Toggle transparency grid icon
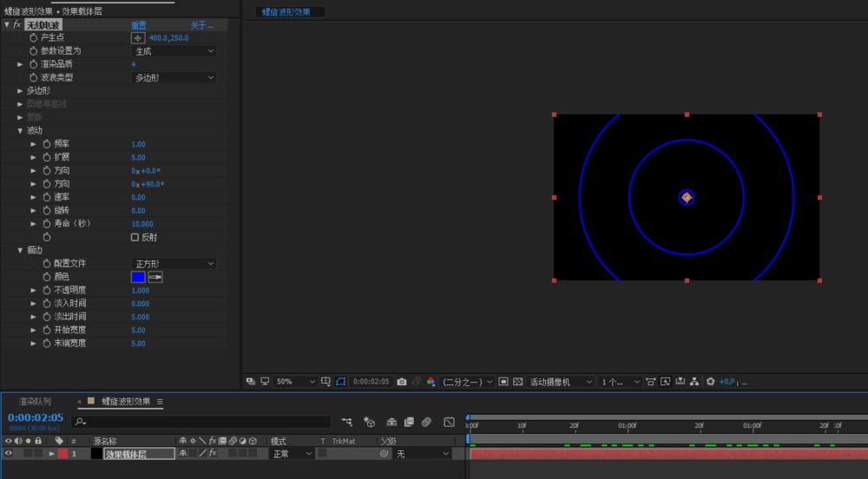The height and width of the screenshot is (479, 868). pyautogui.click(x=517, y=382)
